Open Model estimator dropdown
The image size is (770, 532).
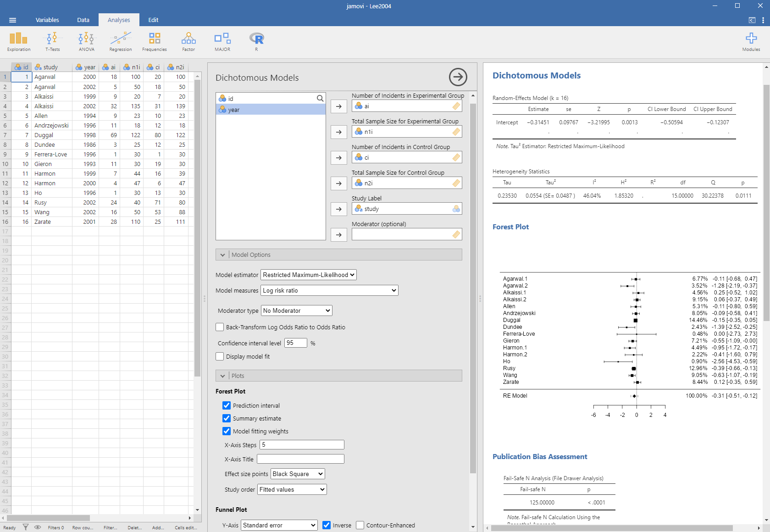(309, 275)
